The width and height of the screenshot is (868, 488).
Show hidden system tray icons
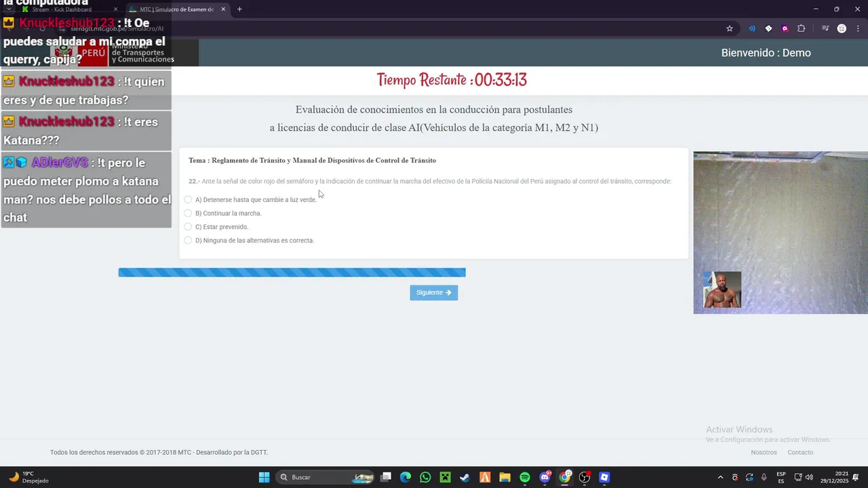(720, 477)
